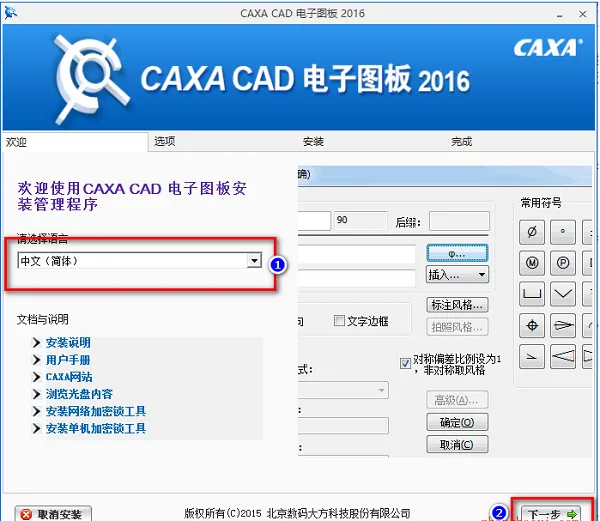Open the 浏览光盘内容 link

[x=79, y=394]
